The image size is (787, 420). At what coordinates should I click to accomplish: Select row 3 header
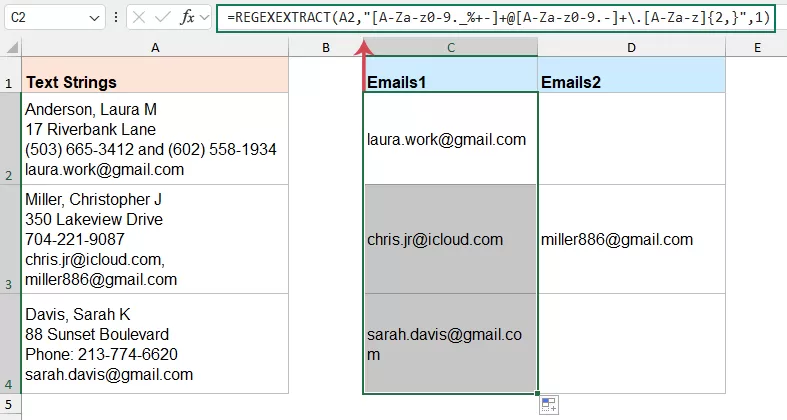[x=11, y=239]
